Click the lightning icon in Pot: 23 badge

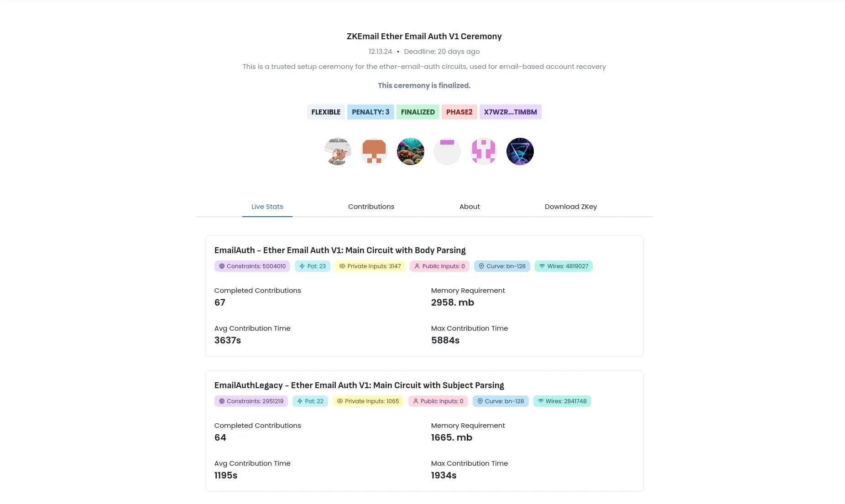(x=302, y=266)
